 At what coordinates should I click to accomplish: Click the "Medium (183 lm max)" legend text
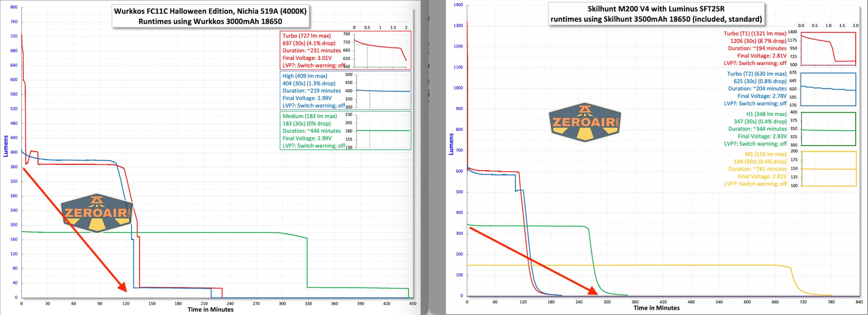tap(310, 116)
